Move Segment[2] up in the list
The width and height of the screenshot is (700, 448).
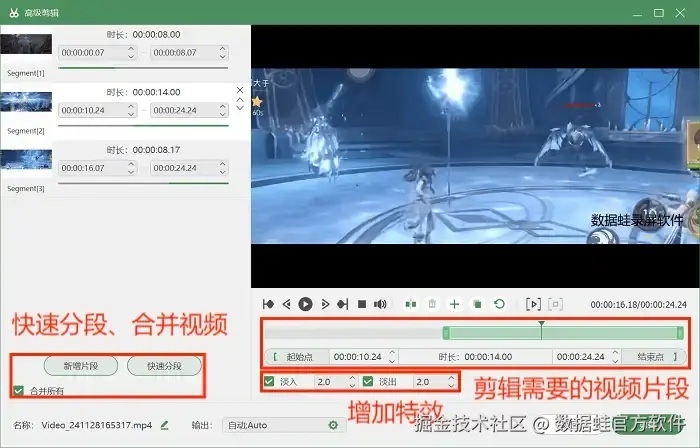240,100
